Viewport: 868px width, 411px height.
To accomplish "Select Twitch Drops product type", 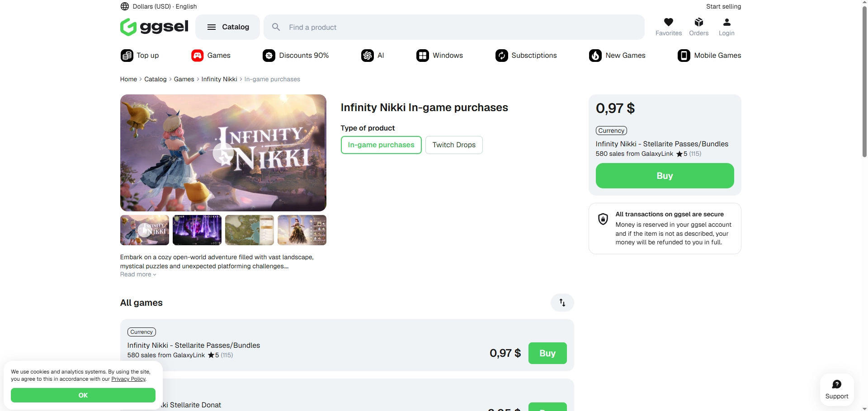I will click(454, 145).
